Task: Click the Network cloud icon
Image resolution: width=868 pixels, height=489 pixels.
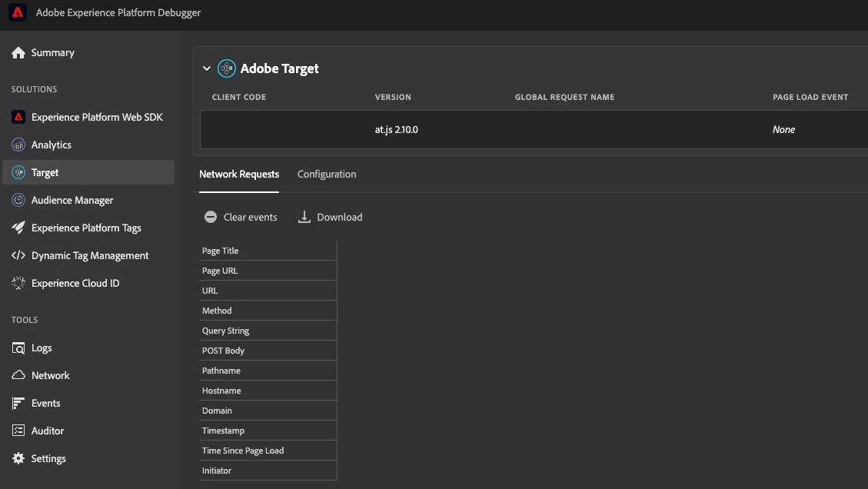Action: coord(18,375)
